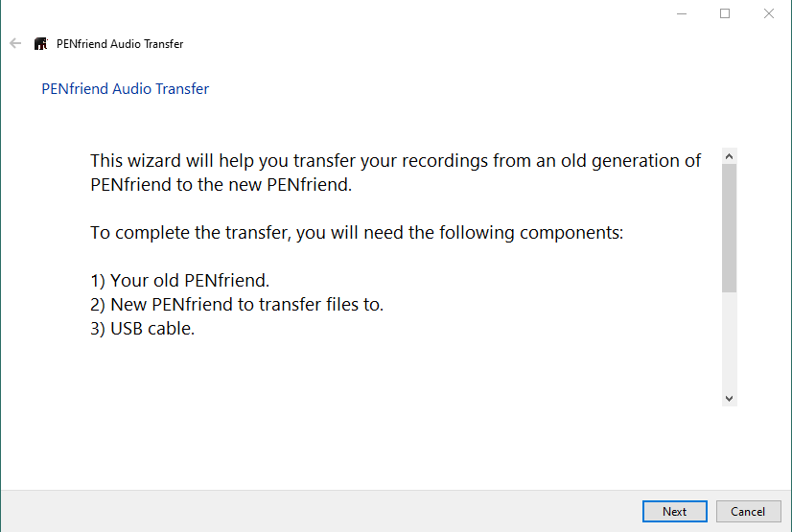Screen dimensions: 792x532
Task: Close the wizard with the X button
Action: coord(768,13)
